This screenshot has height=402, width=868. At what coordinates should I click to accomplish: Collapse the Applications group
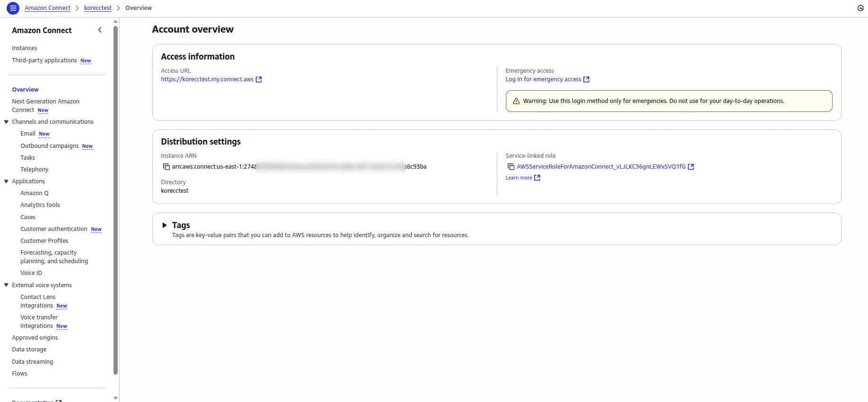point(7,181)
